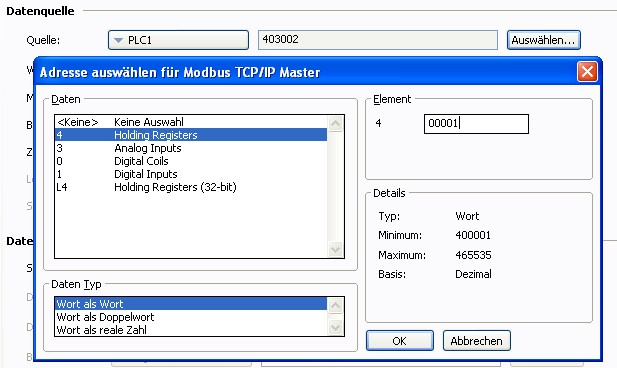
Task: Close the Adresse auswählen dialog
Action: pos(587,72)
